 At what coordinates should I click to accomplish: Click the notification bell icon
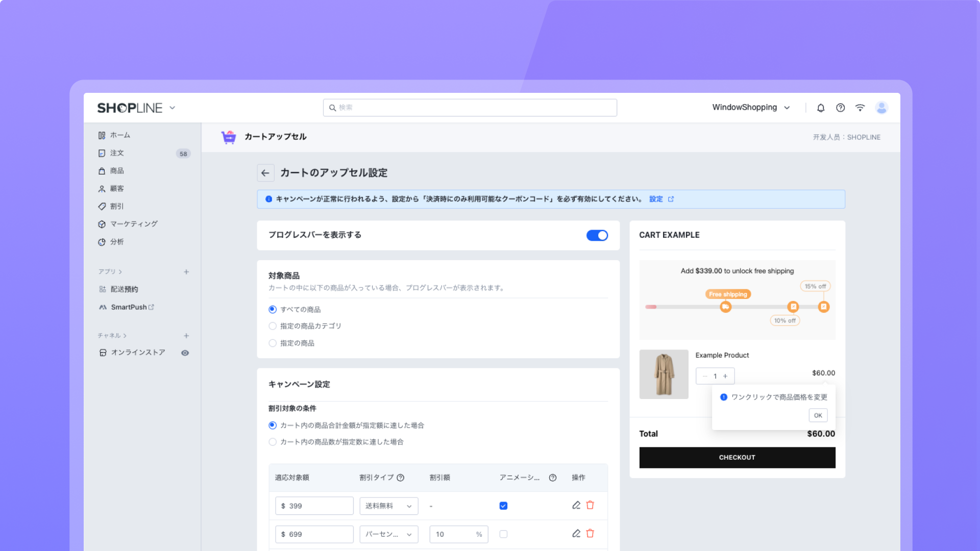click(821, 108)
